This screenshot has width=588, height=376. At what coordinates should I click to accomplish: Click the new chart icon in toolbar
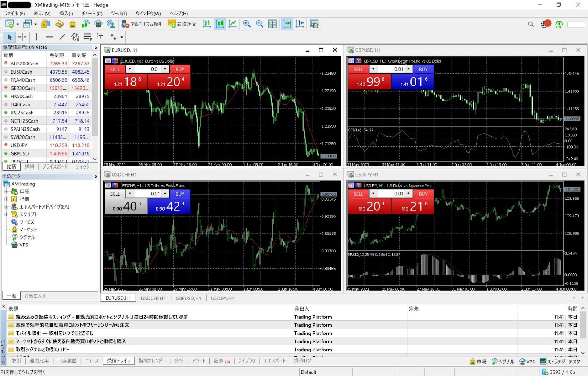point(9,24)
